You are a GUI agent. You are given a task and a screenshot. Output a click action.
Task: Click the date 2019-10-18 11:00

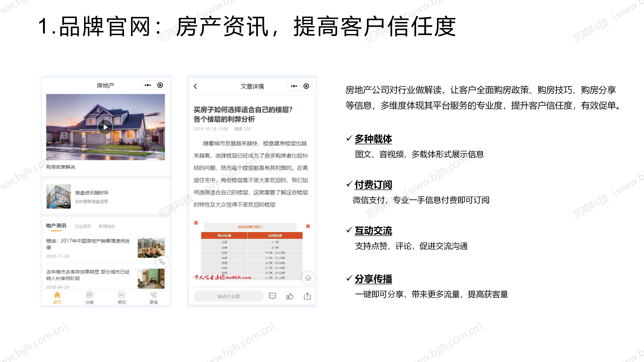(x=211, y=129)
